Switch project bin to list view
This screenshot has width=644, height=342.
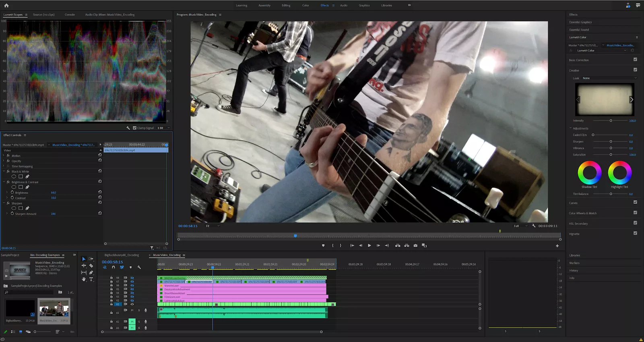point(13,332)
